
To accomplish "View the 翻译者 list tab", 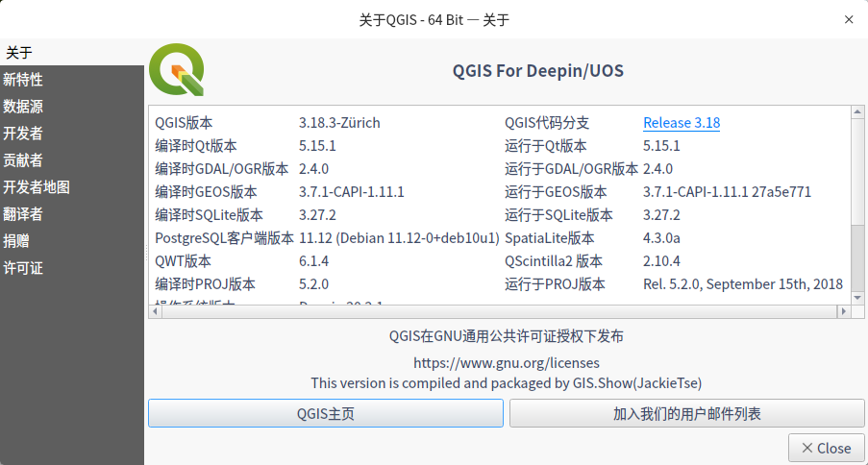I will click(23, 214).
